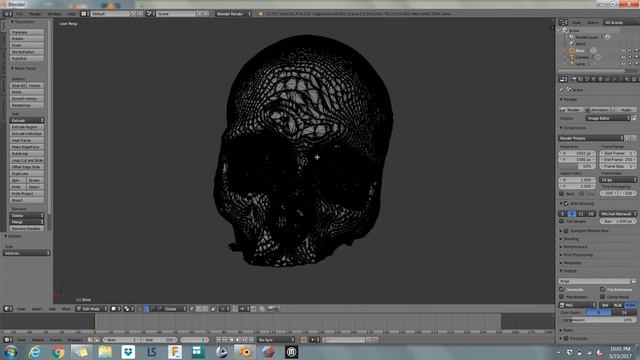Click the OpenGL render image icon
This screenshot has height=360, width=640.
tap(270, 309)
